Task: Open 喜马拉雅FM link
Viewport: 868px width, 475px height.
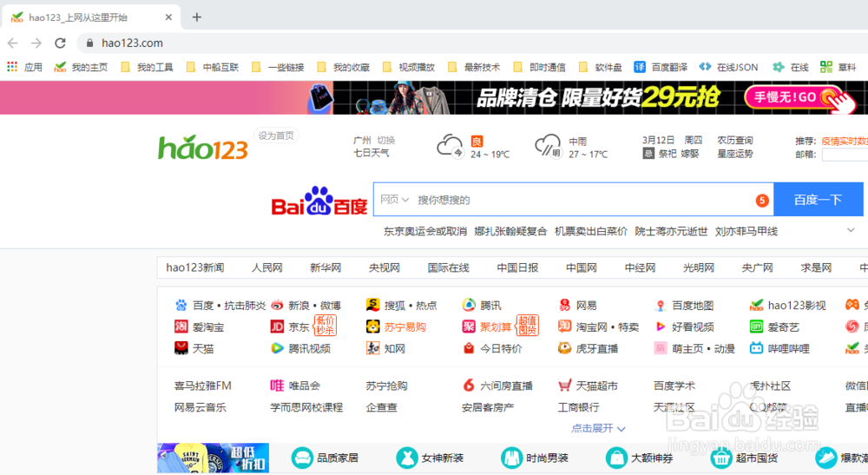Action: (x=202, y=386)
